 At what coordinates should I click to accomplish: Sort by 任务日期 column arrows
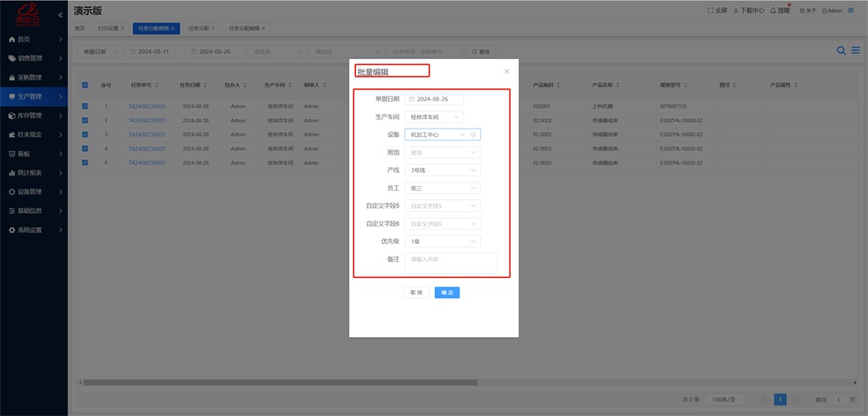pos(206,85)
